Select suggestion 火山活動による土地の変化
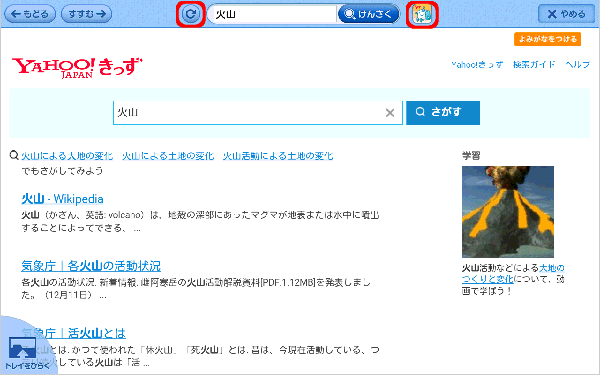This screenshot has width=600, height=375. click(x=278, y=156)
